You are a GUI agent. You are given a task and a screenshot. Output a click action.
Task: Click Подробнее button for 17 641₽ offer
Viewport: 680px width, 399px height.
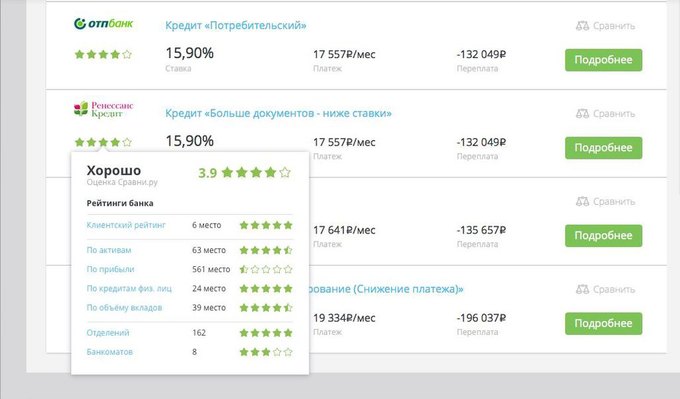click(603, 235)
